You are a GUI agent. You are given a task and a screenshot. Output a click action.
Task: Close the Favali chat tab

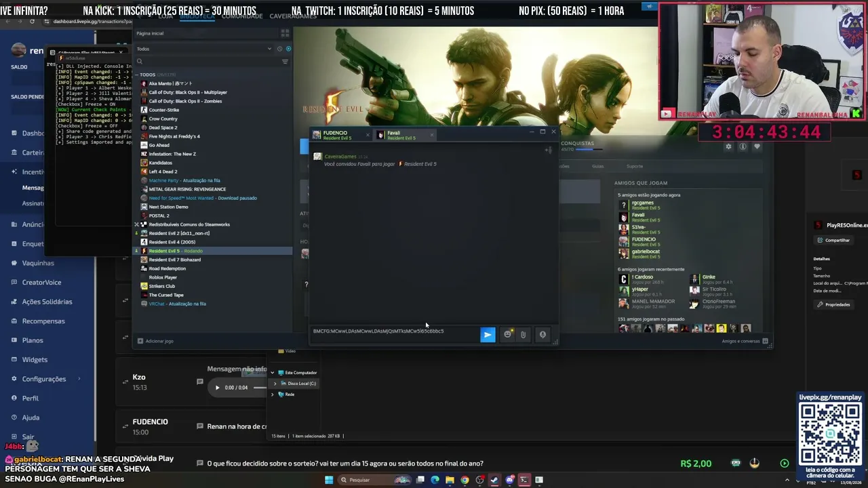[432, 135]
